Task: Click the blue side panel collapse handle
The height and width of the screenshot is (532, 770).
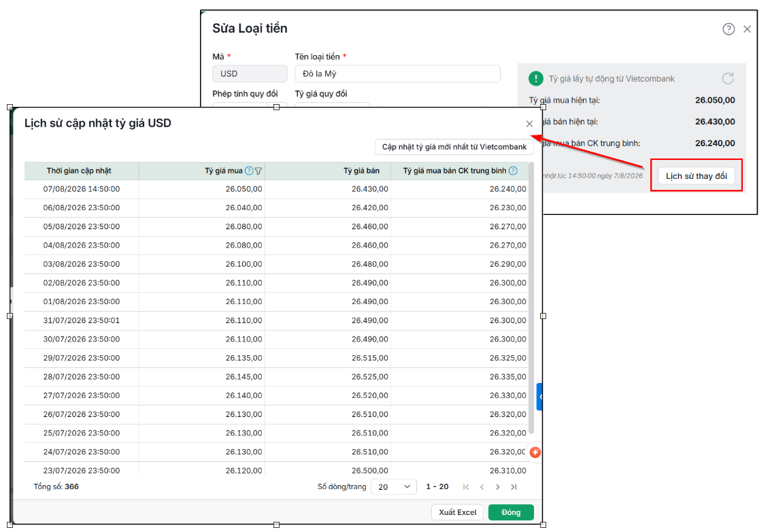Action: click(x=539, y=397)
